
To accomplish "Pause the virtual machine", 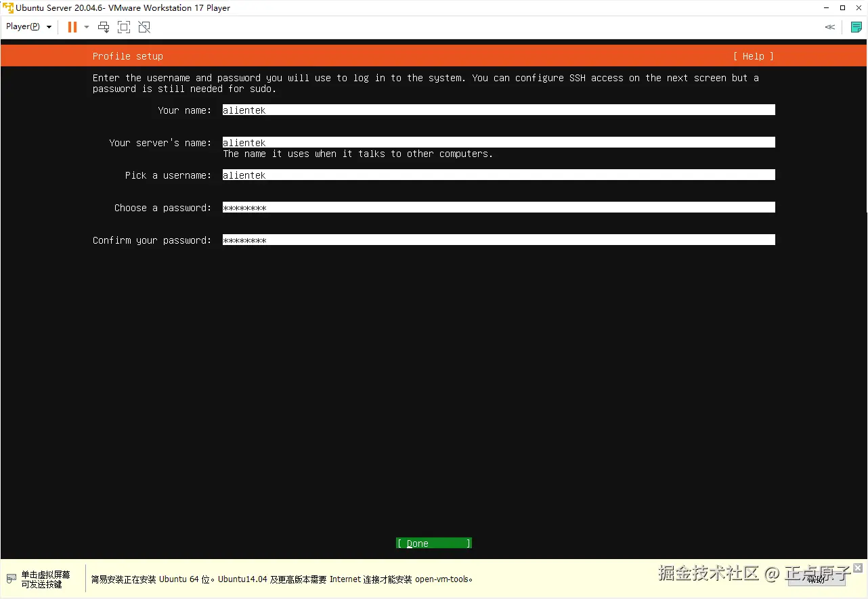I will 72,27.
